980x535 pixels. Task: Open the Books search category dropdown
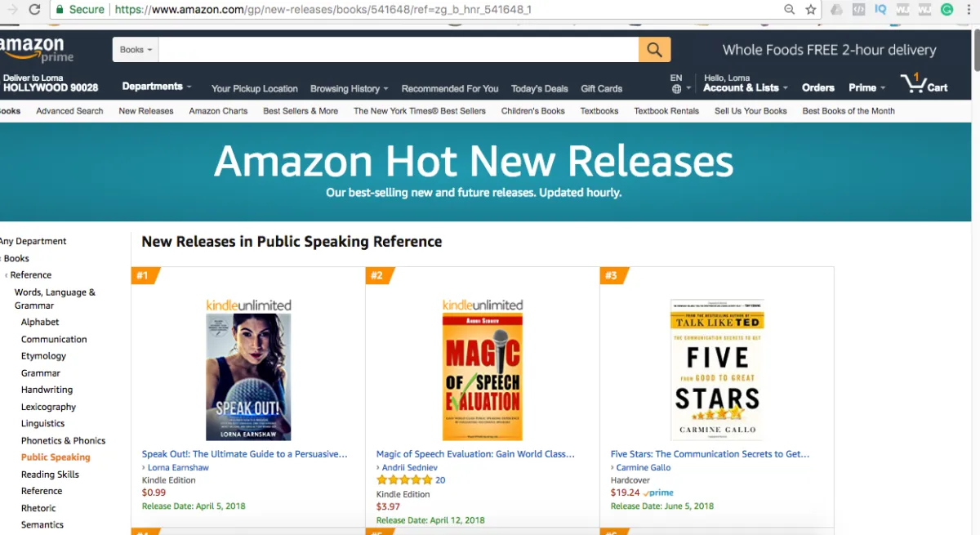click(136, 50)
